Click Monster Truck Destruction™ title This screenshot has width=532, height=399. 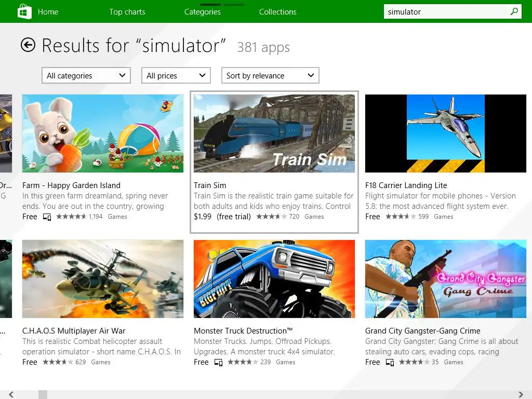(243, 331)
